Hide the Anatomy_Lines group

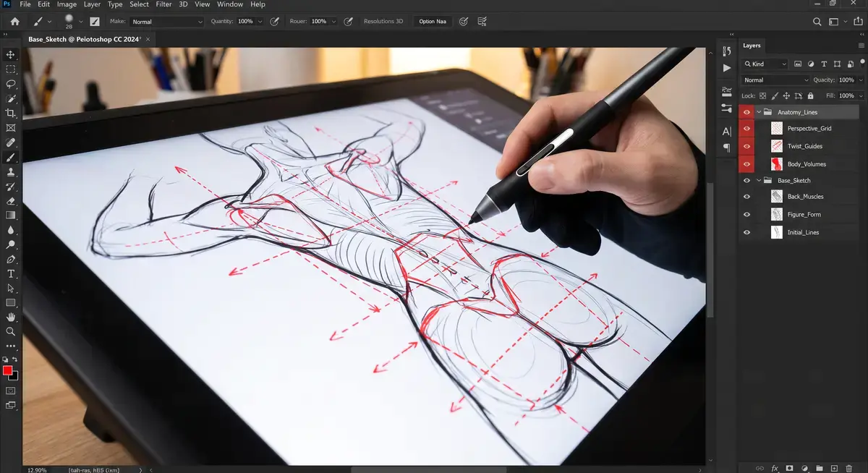pos(746,112)
